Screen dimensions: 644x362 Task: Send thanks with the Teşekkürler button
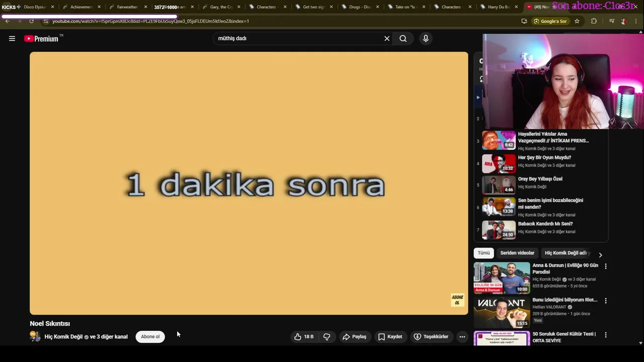click(431, 337)
